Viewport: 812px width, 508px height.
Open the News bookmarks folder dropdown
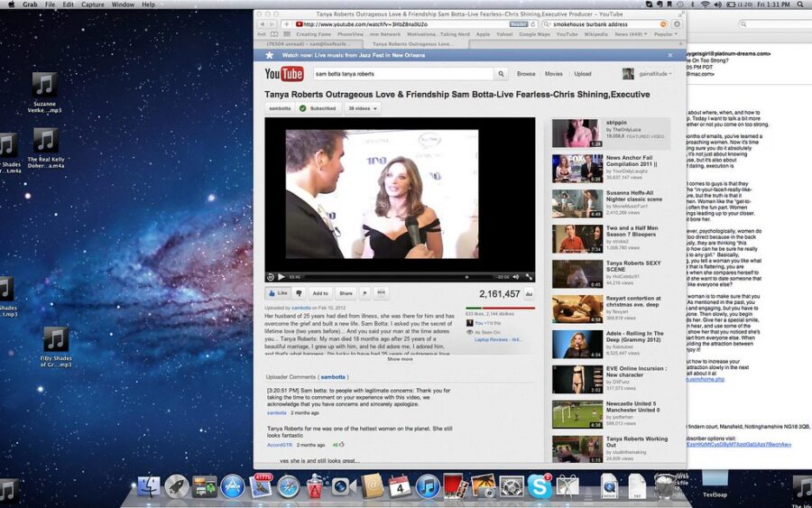[631, 34]
